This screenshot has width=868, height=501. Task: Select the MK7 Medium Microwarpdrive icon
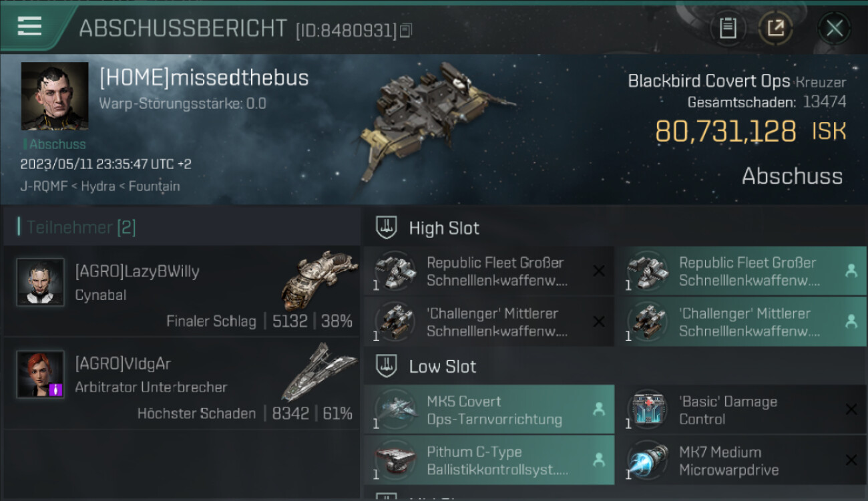coord(647,460)
